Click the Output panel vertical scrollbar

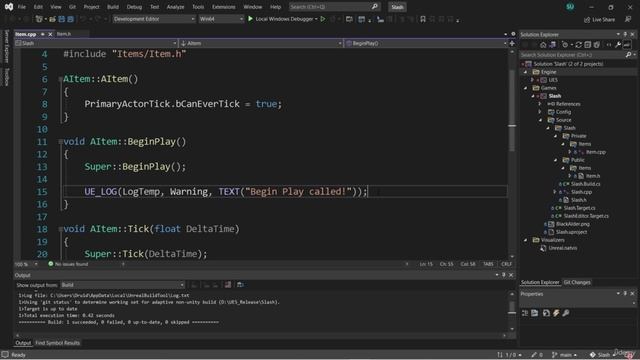[x=512, y=311]
